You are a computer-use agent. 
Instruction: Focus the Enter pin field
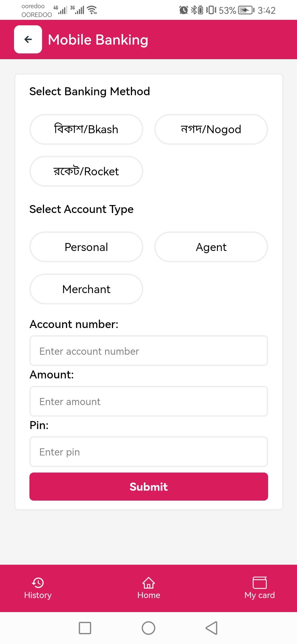click(149, 452)
